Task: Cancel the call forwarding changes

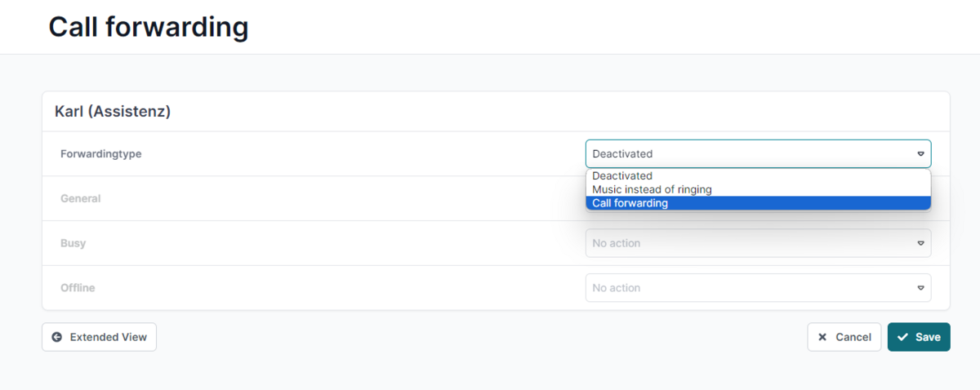Action: coord(844,337)
